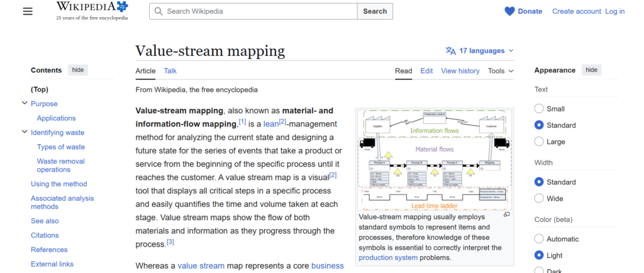Open the View history tab

460,71
